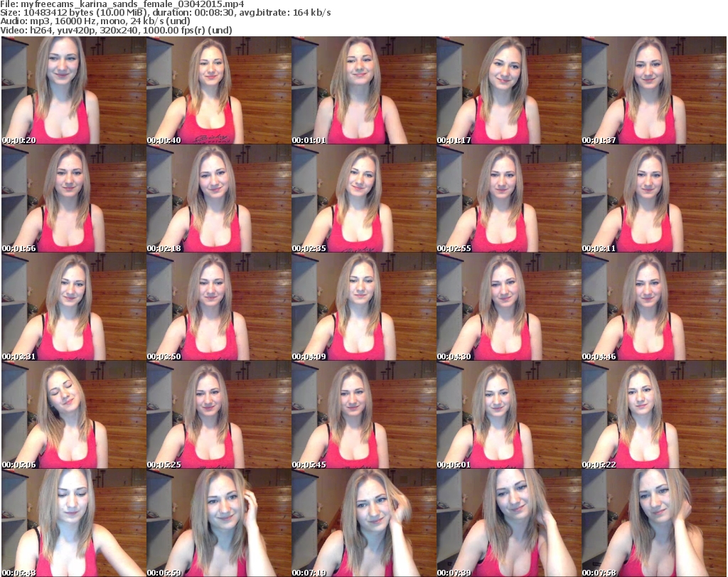
Task: Open the frame at 00:03:11
Action: (x=654, y=198)
